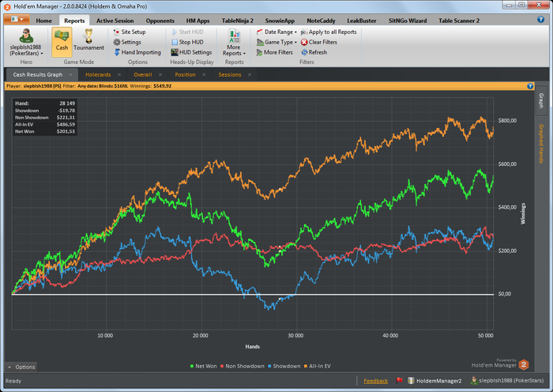Expand the More Reports dropdown
This screenshot has height=392, width=553.
(x=234, y=43)
